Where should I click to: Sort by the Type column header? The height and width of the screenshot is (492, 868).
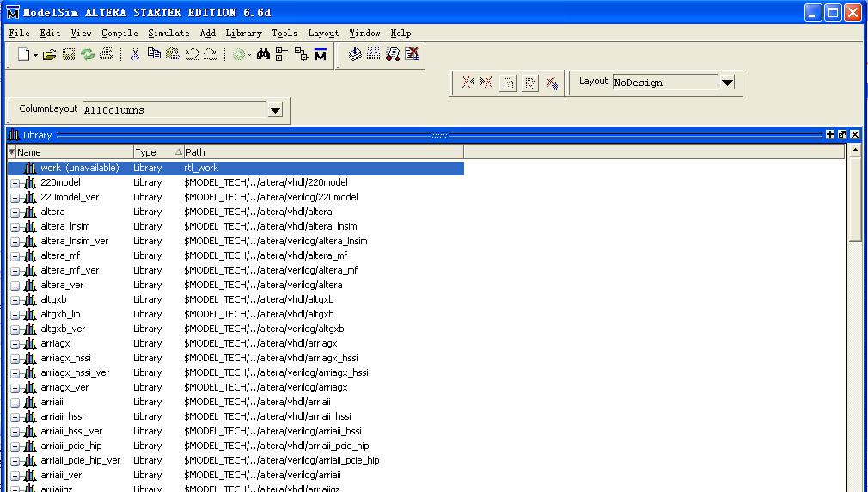[158, 151]
